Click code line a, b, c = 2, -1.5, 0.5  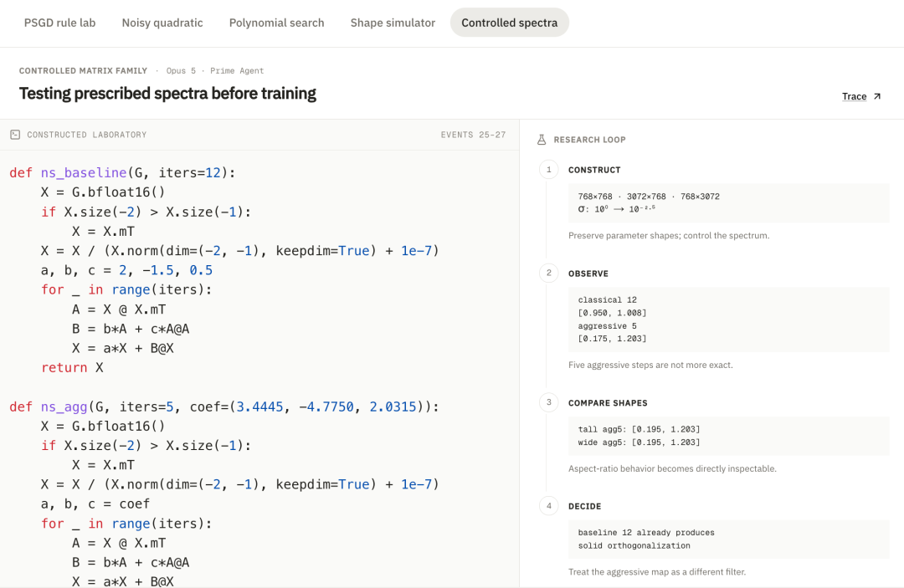point(127,270)
